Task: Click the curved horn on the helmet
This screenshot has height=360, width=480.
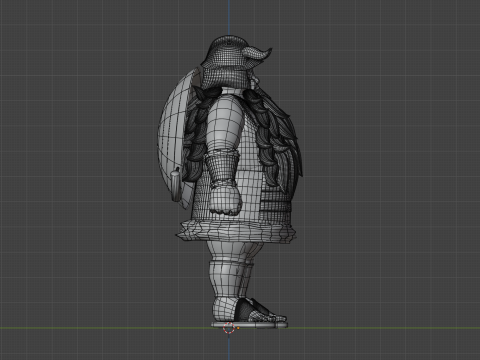Action: [257, 54]
